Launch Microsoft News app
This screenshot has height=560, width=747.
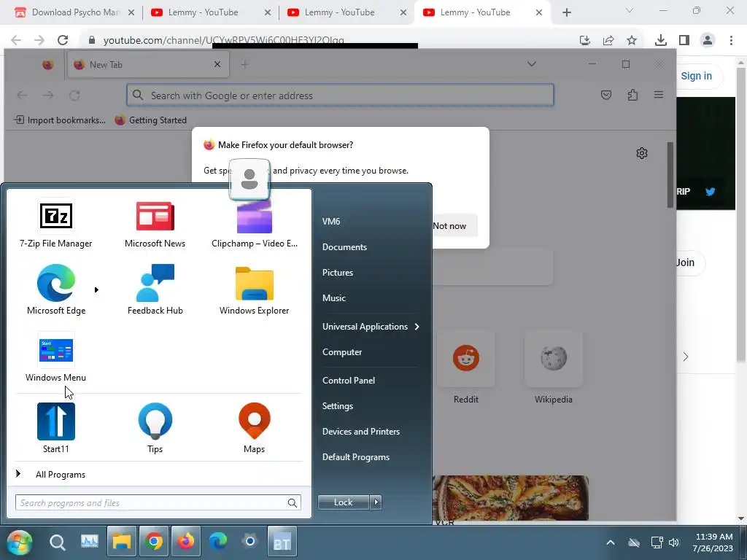[155, 223]
